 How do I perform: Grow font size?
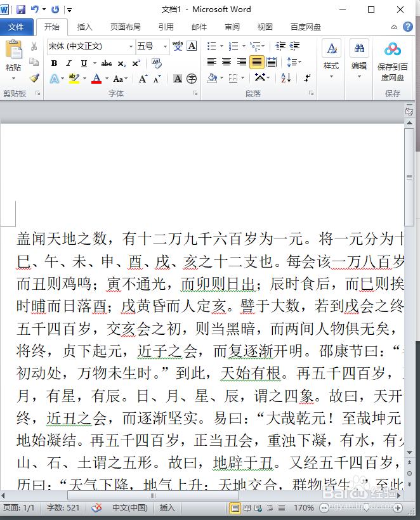pos(143,79)
